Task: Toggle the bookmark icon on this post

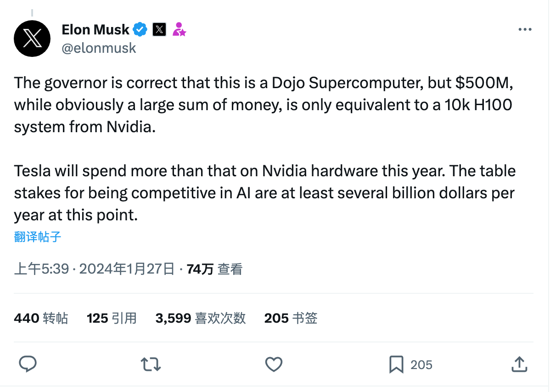Action: (396, 364)
